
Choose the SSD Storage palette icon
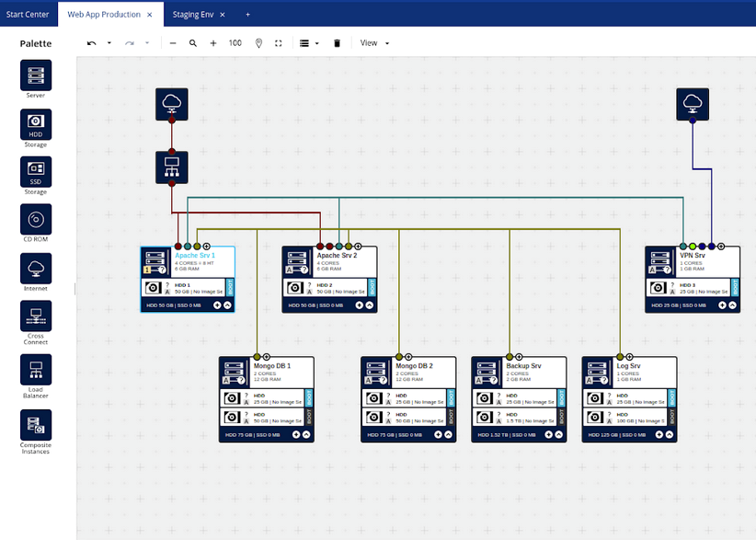pos(36,172)
